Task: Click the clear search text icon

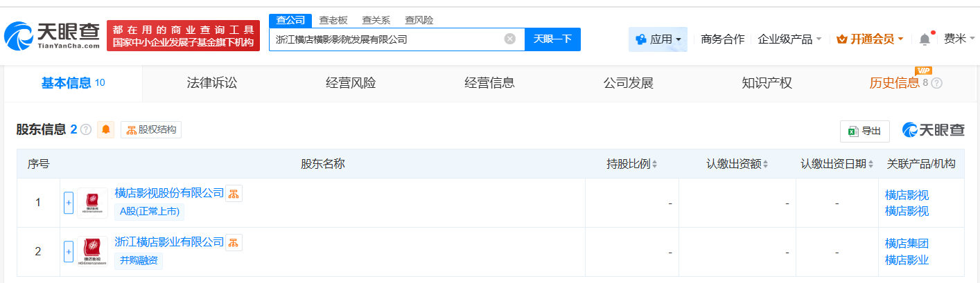Action: click(x=510, y=39)
